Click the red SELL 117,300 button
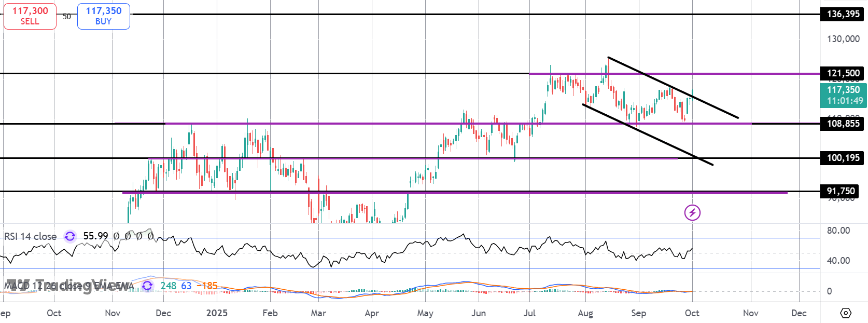Image resolution: width=868 pixels, height=323 pixels. pyautogui.click(x=30, y=16)
